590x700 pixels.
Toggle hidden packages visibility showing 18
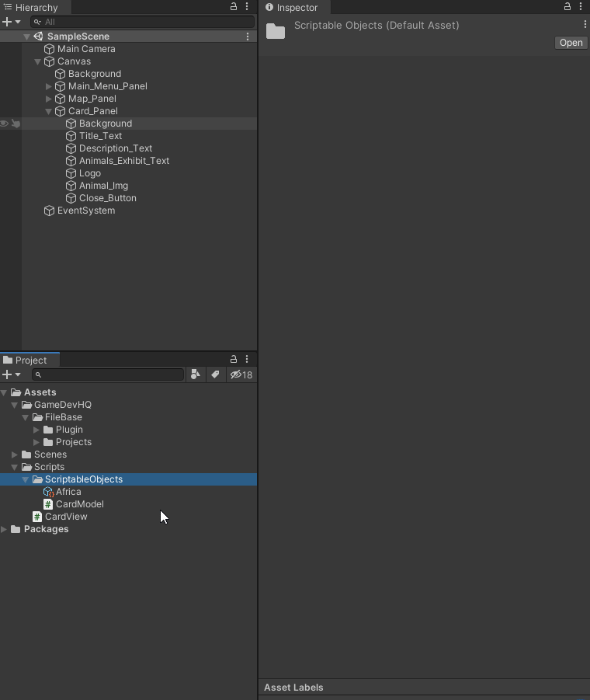241,374
